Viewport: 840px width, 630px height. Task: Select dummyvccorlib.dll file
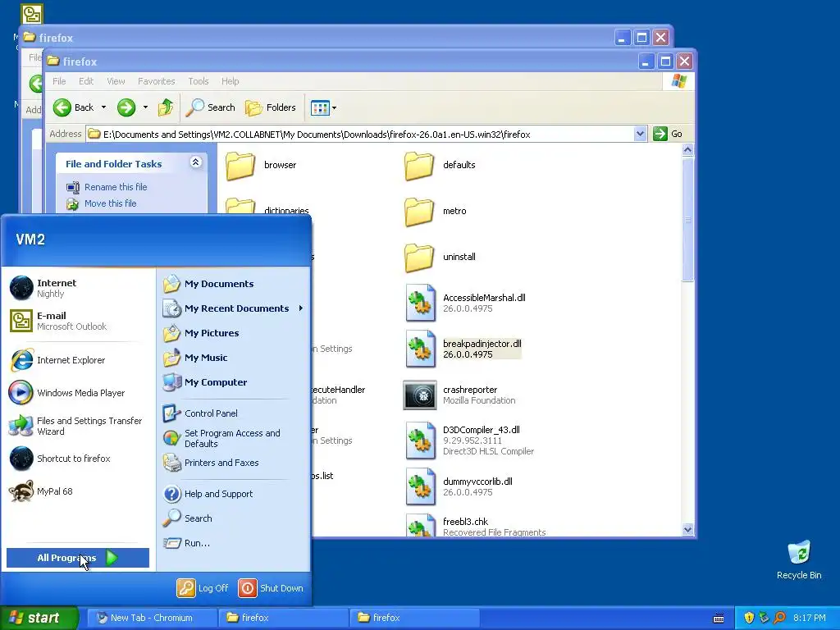click(459, 487)
